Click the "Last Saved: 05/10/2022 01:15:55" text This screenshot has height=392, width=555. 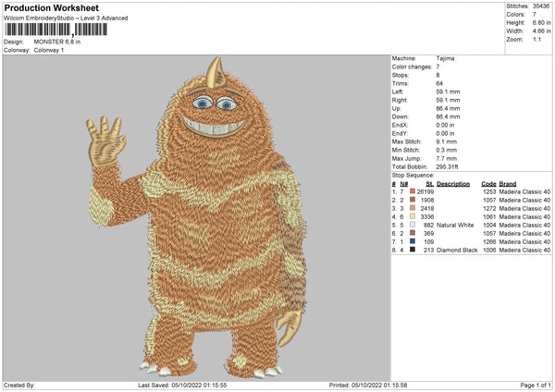(x=182, y=386)
